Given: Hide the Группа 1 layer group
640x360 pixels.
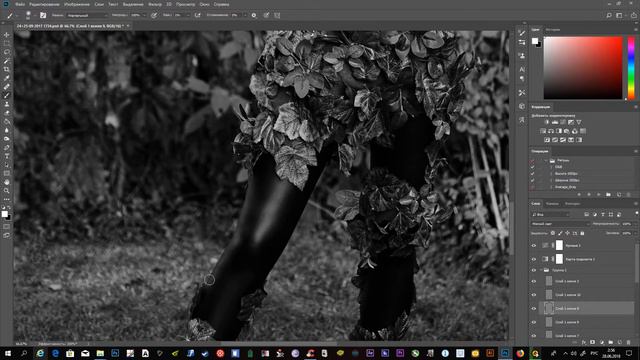Looking at the screenshot, I should [533, 270].
